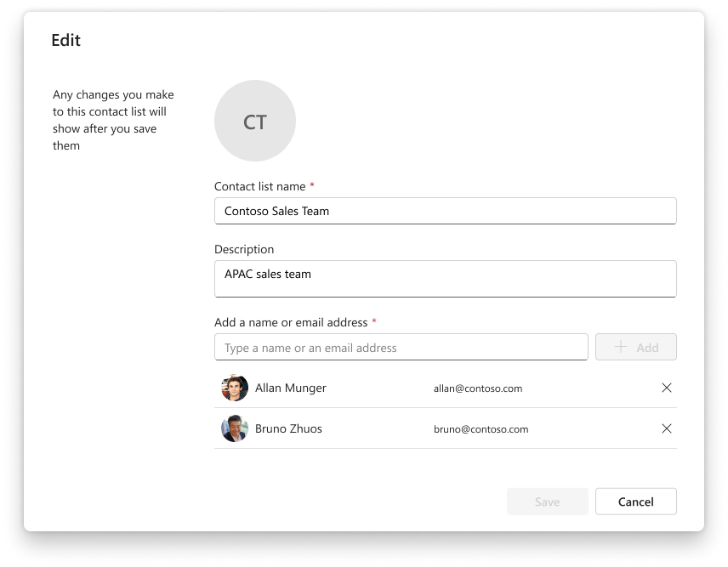Select the Contoso Sales Team text
Image resolution: width=728 pixels, height=567 pixels.
point(278,210)
